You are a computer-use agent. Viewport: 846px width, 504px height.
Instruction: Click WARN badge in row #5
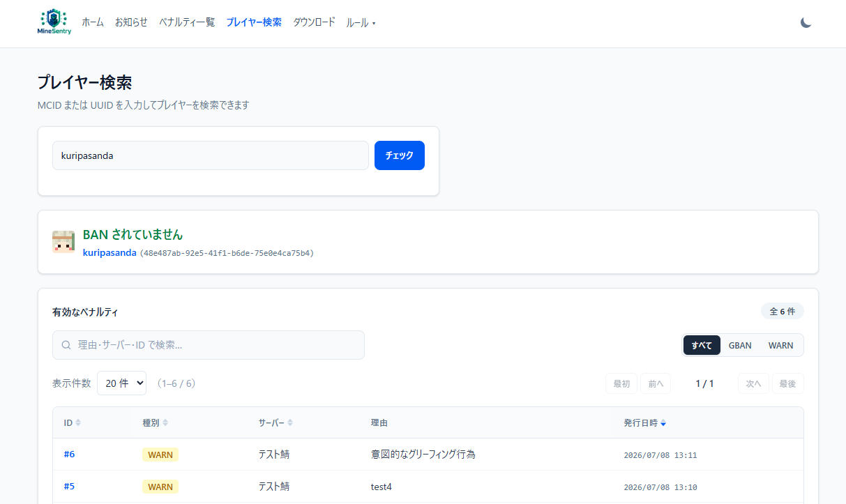(x=160, y=487)
